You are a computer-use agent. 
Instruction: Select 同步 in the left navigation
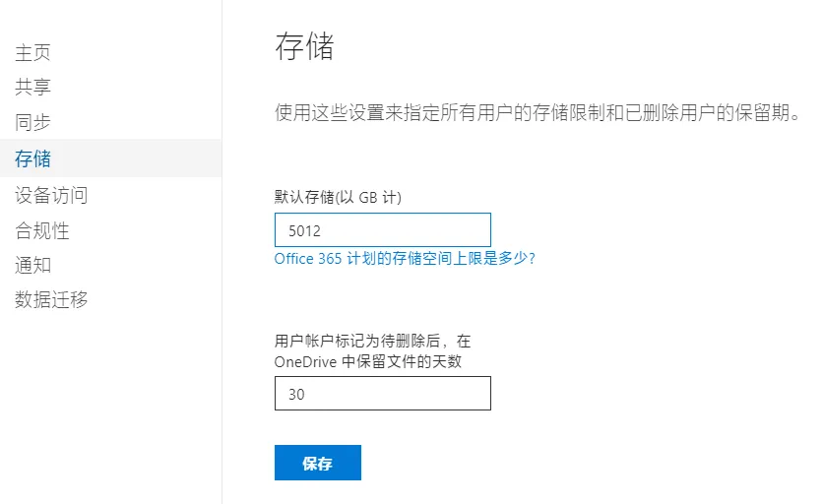(x=32, y=123)
